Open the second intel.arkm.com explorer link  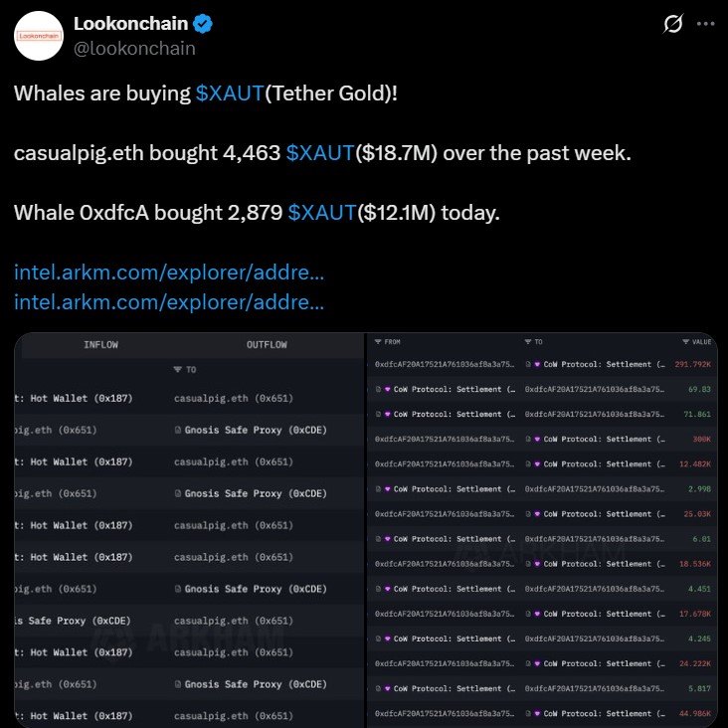(169, 299)
